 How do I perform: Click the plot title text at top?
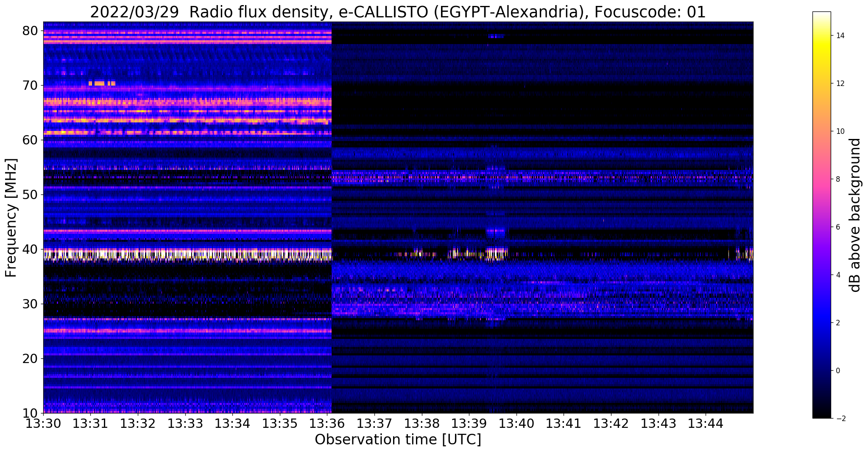[x=398, y=11]
